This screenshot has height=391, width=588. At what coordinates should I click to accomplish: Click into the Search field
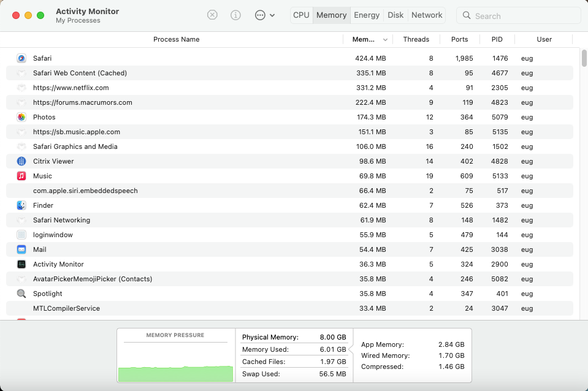tap(519, 15)
